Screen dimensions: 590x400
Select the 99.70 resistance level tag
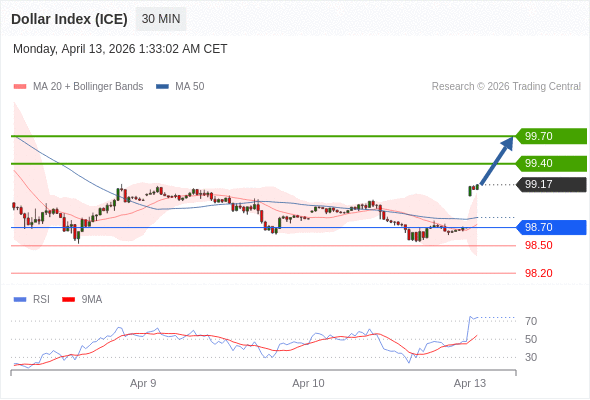pos(551,136)
